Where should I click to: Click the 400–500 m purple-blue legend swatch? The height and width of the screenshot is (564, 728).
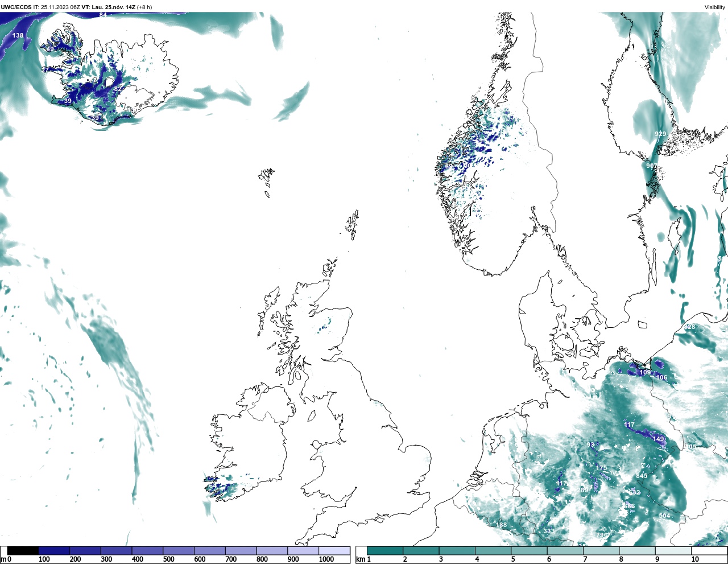(x=147, y=551)
